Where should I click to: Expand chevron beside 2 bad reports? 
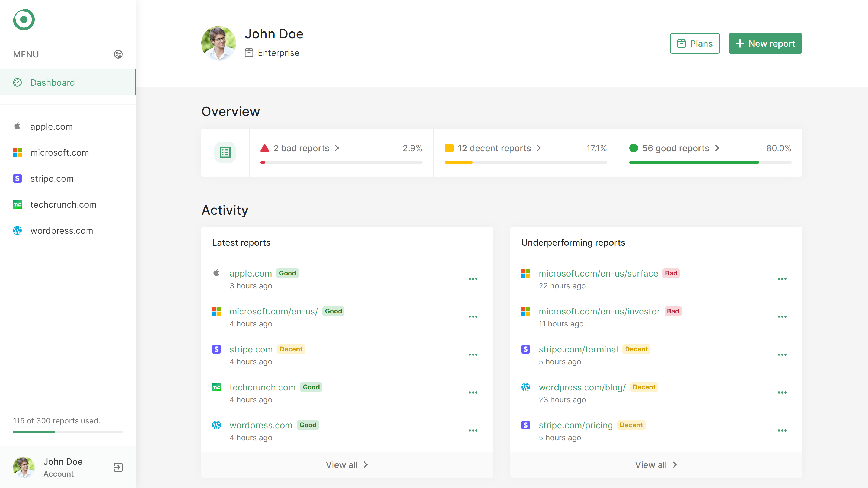[337, 148]
